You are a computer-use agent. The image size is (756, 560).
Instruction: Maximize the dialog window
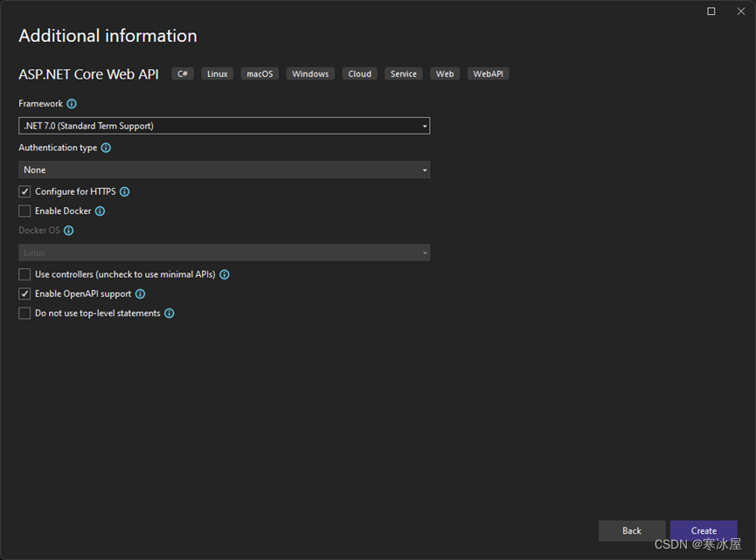tap(711, 11)
